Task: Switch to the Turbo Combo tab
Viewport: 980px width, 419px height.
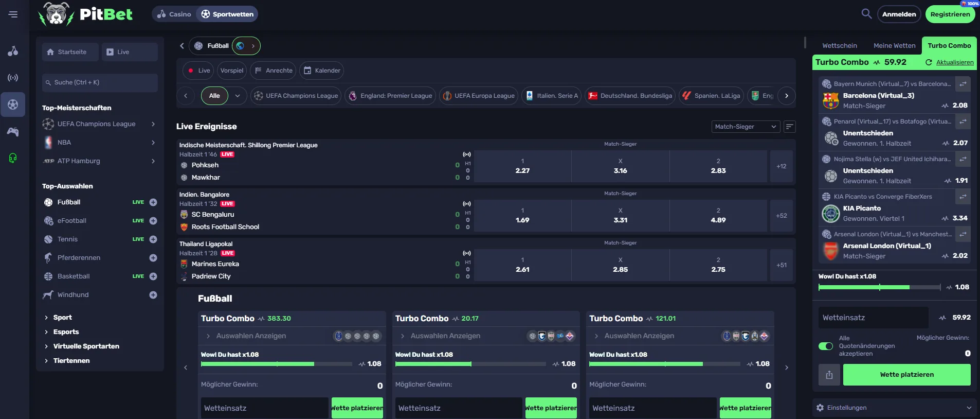Action: 949,46
